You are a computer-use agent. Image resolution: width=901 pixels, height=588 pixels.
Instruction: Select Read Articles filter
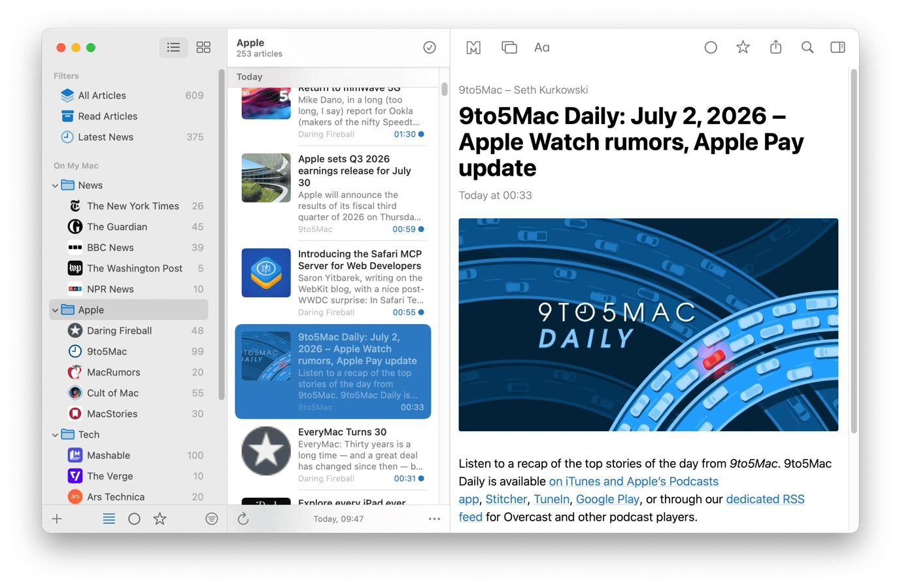tap(129, 116)
